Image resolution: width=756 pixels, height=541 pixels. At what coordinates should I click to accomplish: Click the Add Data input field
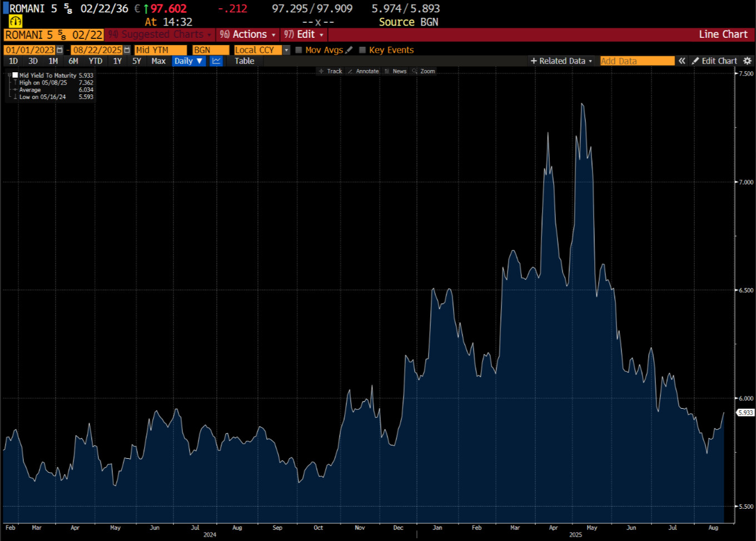[x=636, y=61]
